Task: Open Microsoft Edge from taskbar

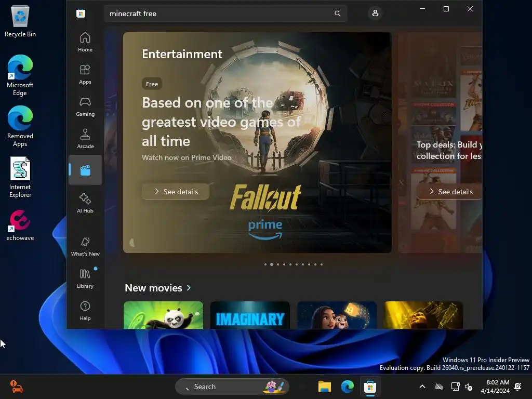Action: pos(348,387)
